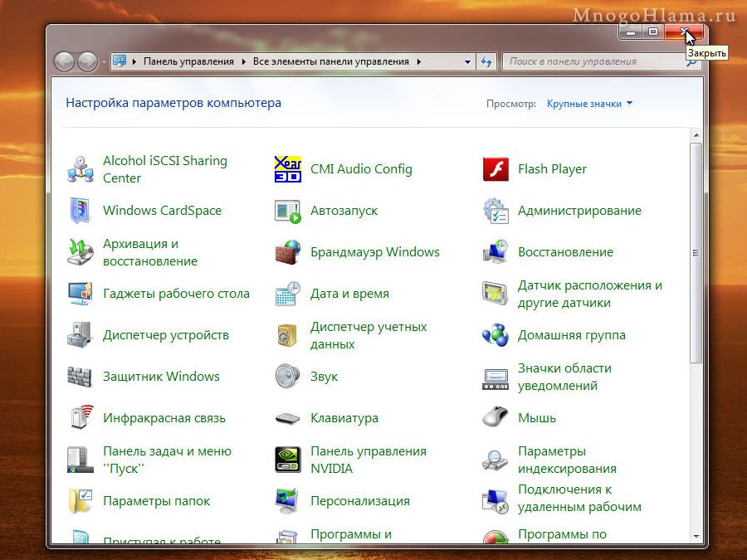
Task: Open the address bar history dropdown arrow
Action: (x=468, y=61)
